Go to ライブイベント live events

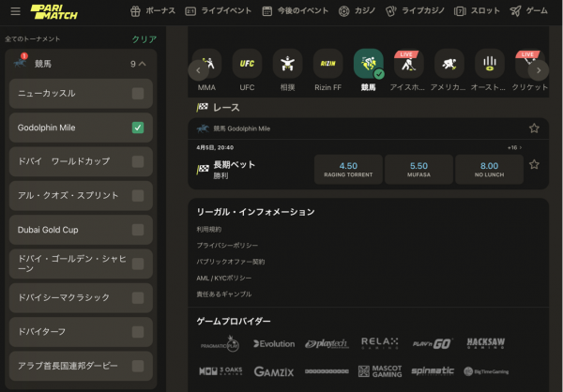coord(218,11)
